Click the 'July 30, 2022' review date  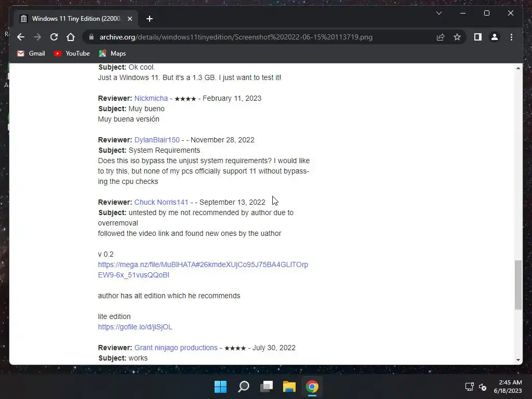point(274,348)
